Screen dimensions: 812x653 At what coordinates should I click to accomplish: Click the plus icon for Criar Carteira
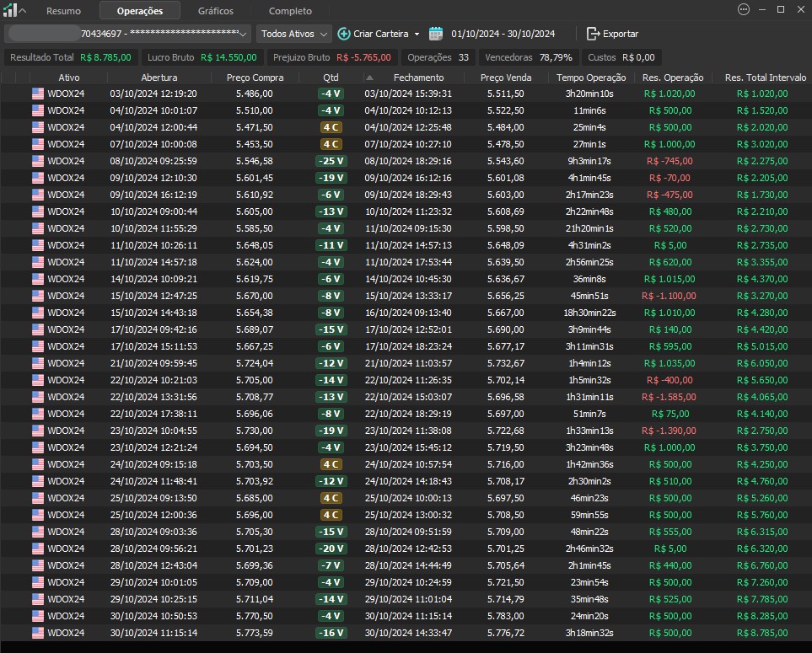[x=344, y=34]
